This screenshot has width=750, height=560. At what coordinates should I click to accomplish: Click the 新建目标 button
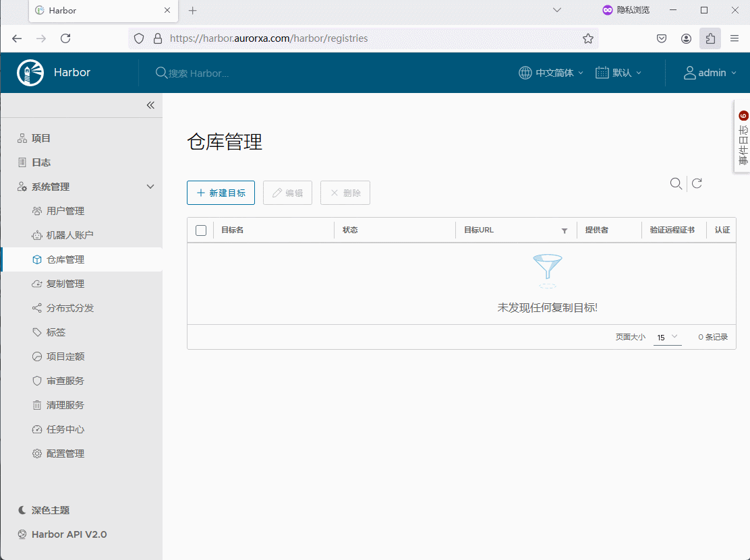tap(221, 193)
